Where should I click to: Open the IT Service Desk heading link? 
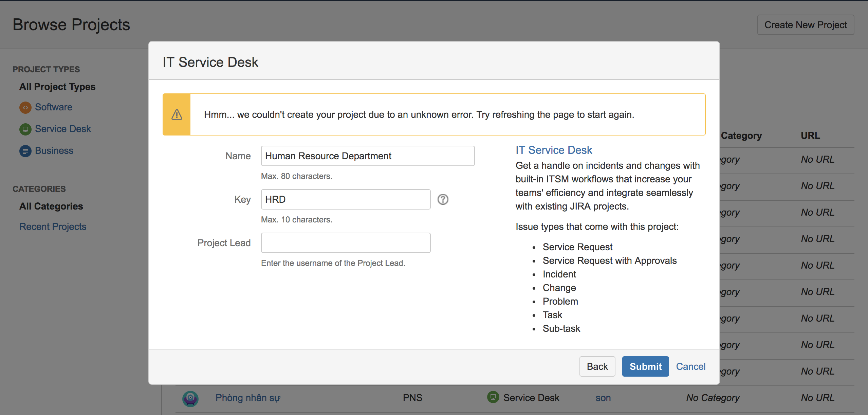pos(554,150)
